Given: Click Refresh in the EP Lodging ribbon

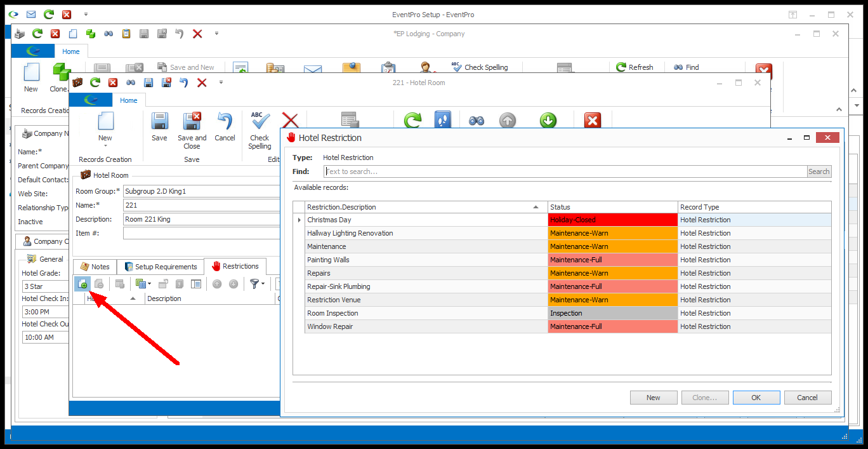Looking at the screenshot, I should (x=635, y=67).
